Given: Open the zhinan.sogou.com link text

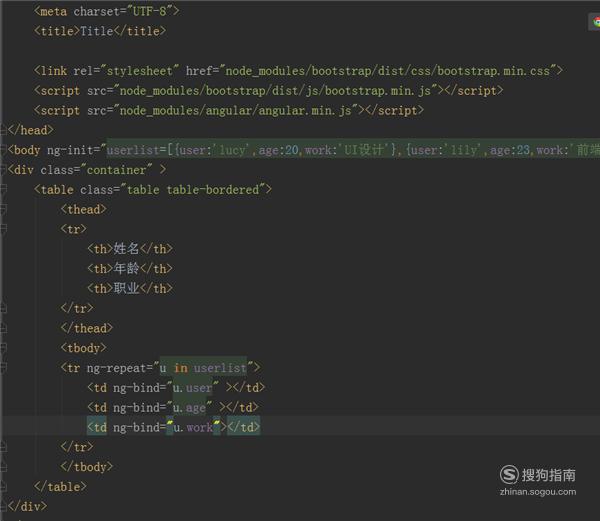Looking at the screenshot, I should [x=538, y=492].
